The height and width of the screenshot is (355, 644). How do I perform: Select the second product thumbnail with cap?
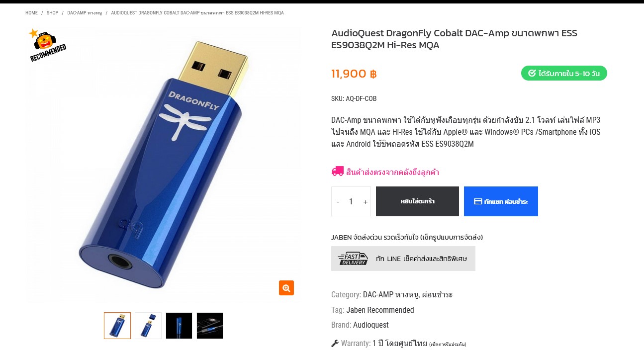pyautogui.click(x=148, y=326)
